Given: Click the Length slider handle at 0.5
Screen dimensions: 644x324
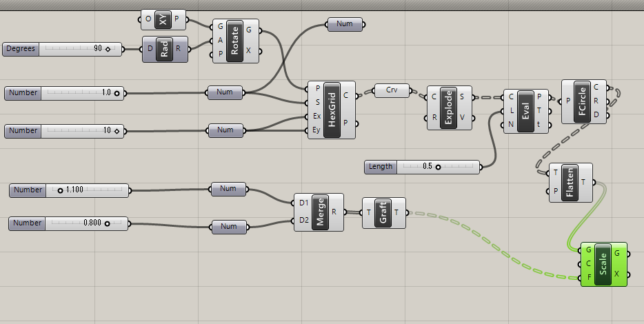Looking at the screenshot, I should point(438,167).
